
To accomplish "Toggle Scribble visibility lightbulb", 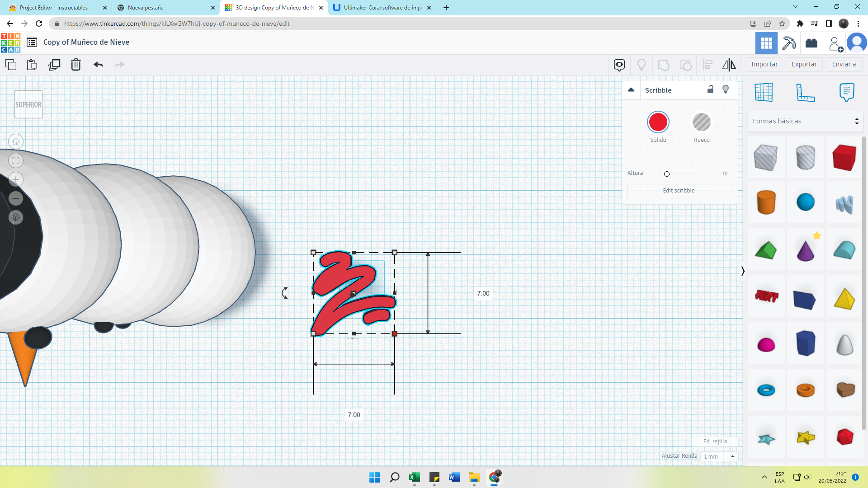I will [x=726, y=89].
